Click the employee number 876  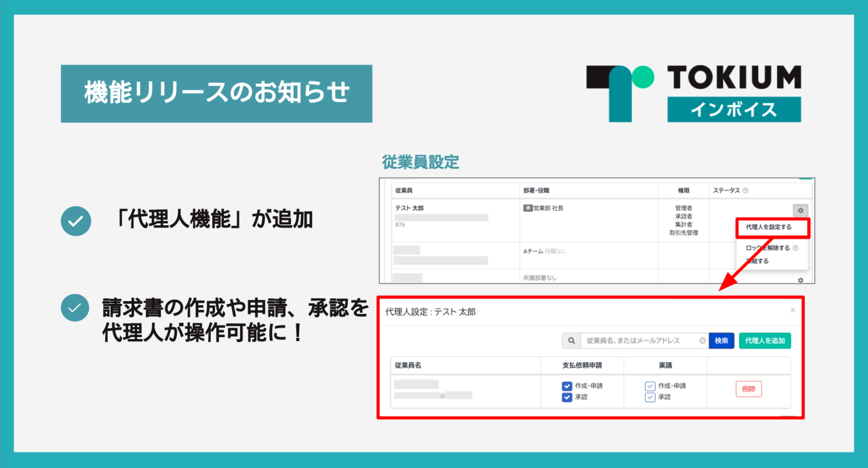point(400,225)
